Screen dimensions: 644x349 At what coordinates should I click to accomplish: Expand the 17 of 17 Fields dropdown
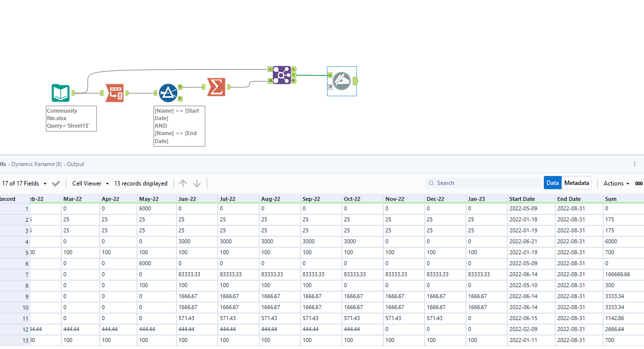pos(24,183)
